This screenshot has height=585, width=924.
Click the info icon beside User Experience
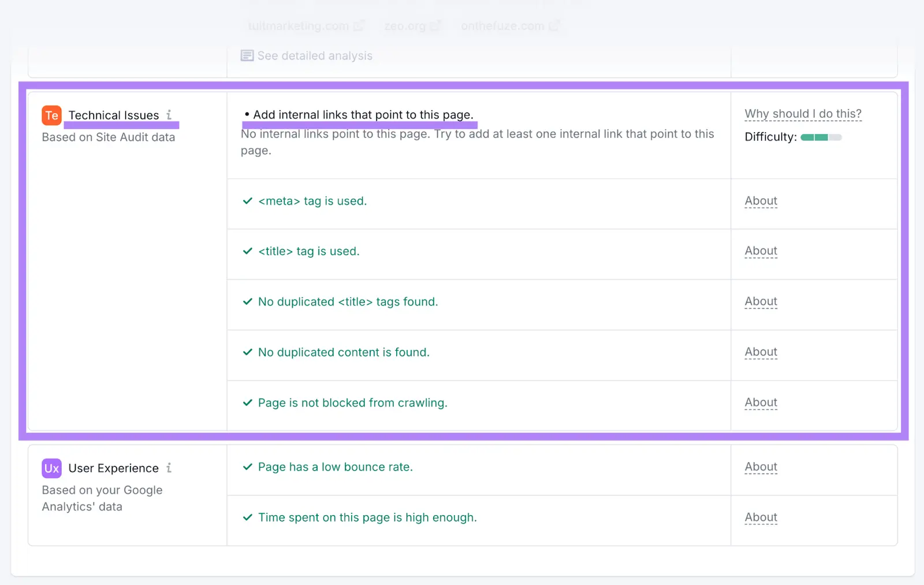pyautogui.click(x=169, y=468)
